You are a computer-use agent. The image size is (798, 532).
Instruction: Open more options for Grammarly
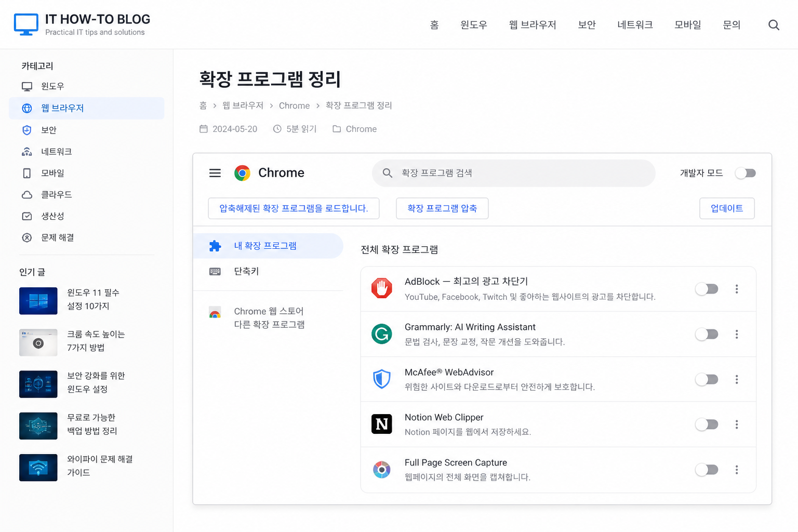click(737, 334)
